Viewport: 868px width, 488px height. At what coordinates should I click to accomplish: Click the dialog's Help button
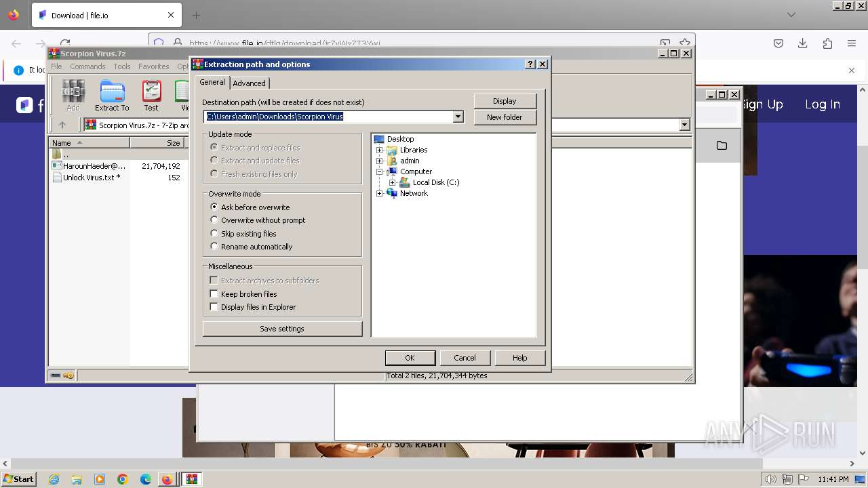click(x=519, y=358)
